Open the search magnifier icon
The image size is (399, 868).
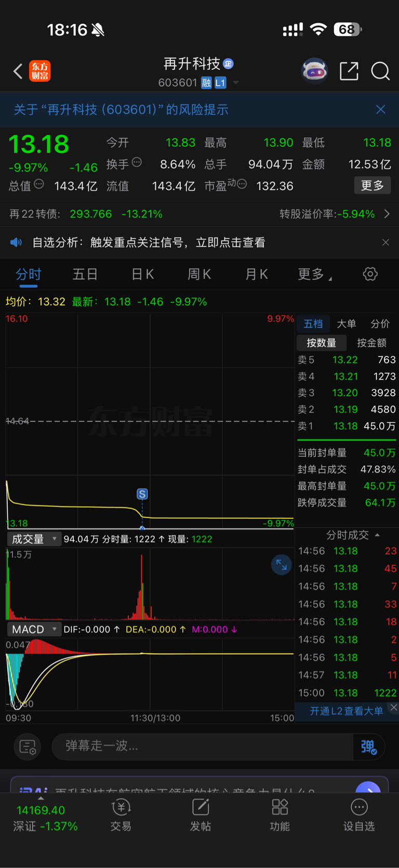click(x=380, y=71)
